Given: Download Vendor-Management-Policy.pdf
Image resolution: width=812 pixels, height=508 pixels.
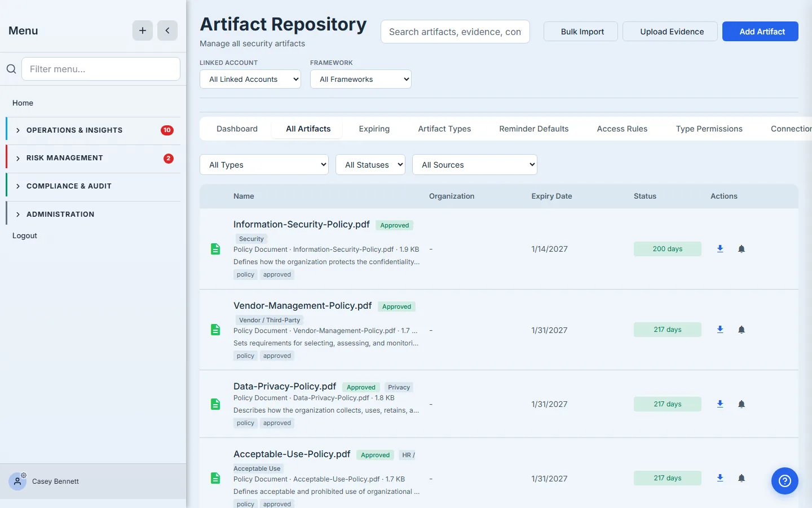Looking at the screenshot, I should 720,330.
